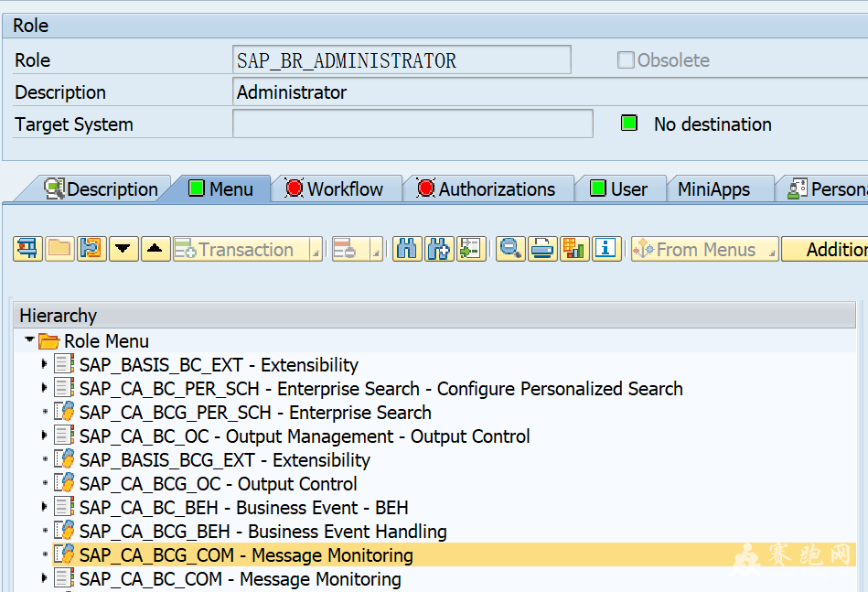Expand SAP_CA_BC_BEH Business Event node
Viewport: 868px width, 592px height.
click(x=44, y=506)
